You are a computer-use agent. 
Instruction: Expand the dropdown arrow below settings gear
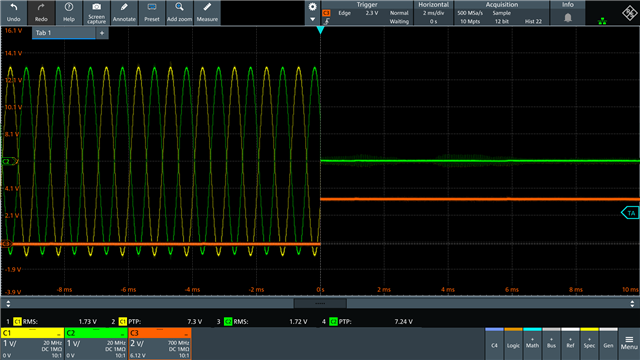[312, 19]
